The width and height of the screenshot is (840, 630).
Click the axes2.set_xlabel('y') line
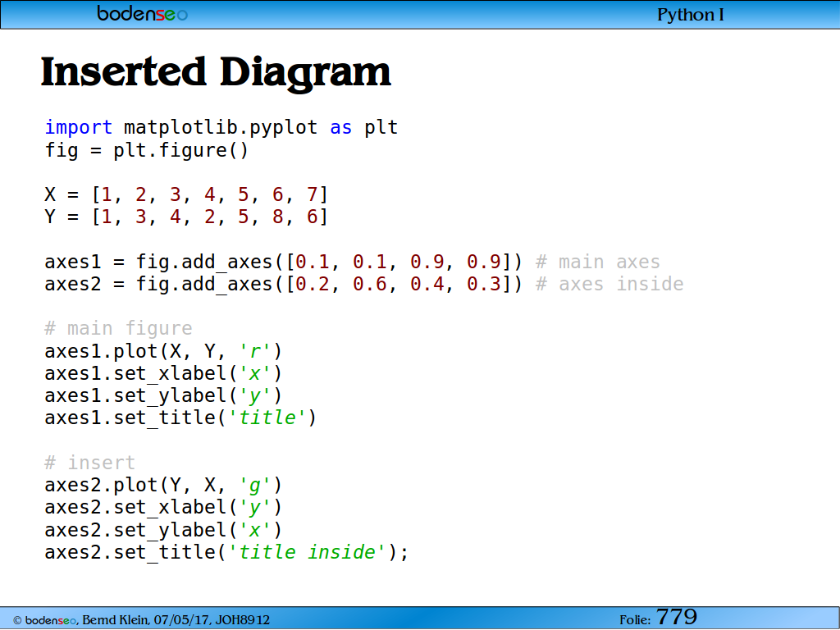coord(163,507)
